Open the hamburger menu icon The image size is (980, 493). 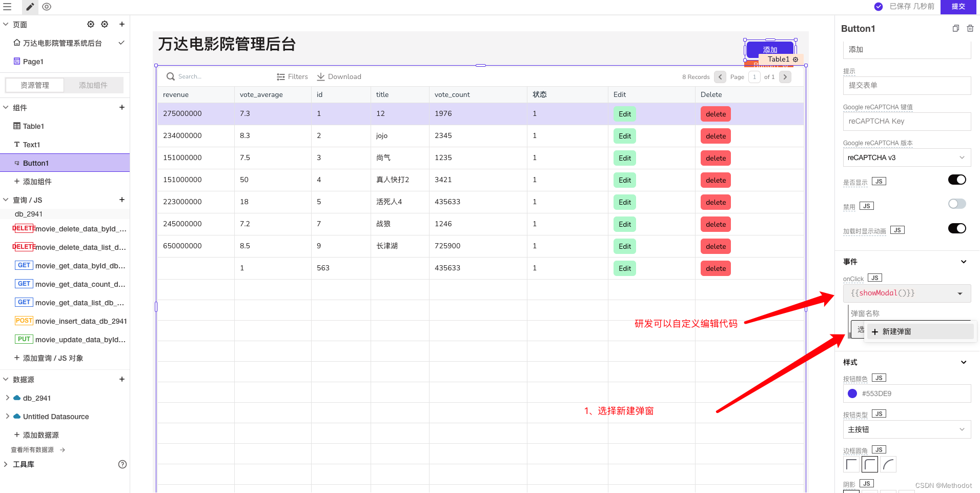pyautogui.click(x=7, y=7)
